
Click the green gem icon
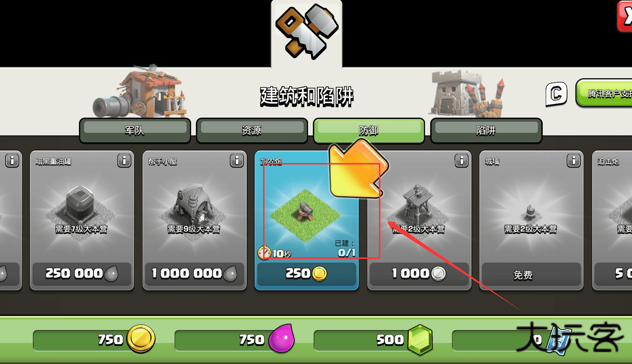click(x=420, y=340)
